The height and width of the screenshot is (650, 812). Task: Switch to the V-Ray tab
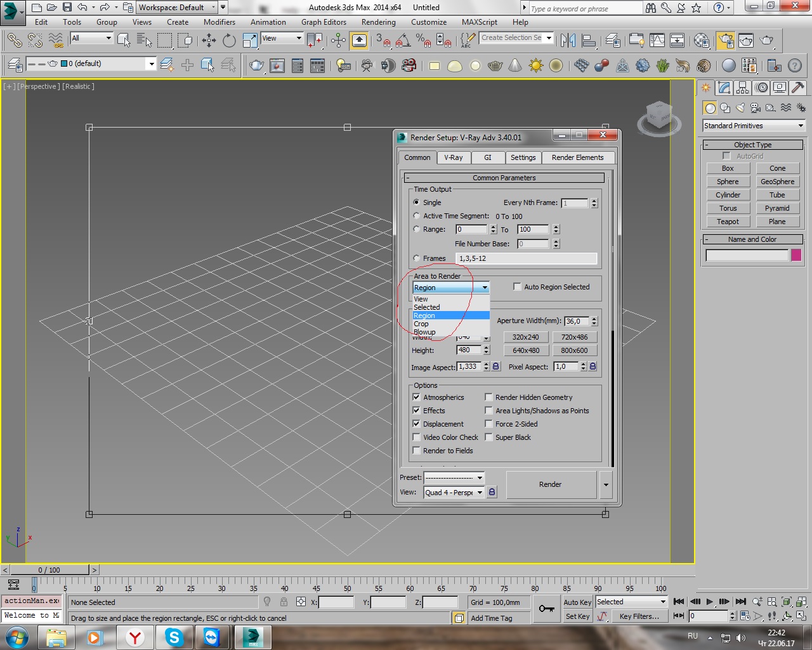tap(454, 157)
